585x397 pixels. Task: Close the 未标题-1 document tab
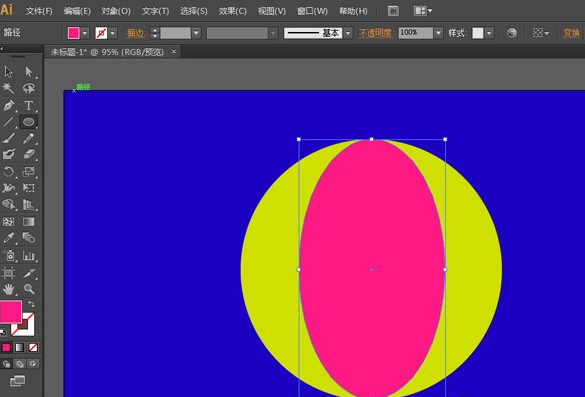[x=173, y=51]
